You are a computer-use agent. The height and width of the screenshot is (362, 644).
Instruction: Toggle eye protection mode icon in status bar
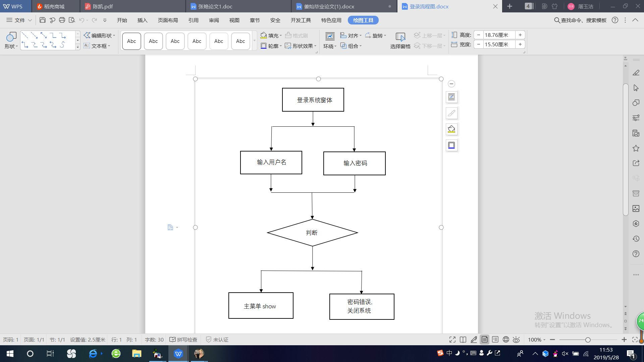516,340
